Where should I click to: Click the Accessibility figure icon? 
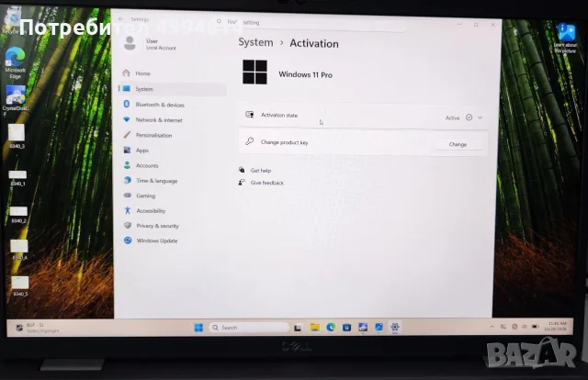point(128,210)
